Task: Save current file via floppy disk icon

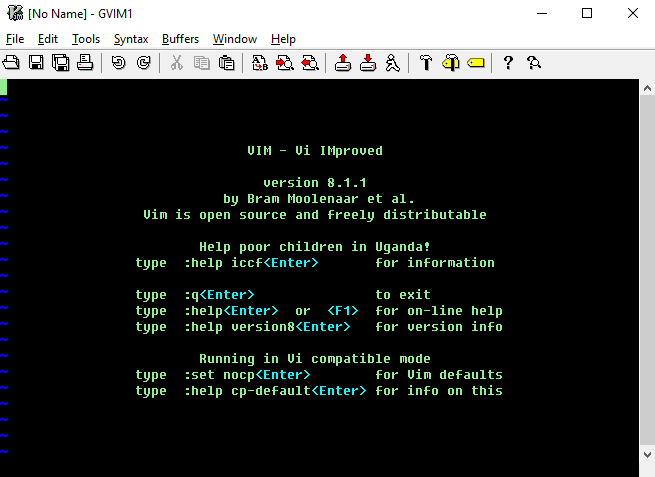Action: (x=36, y=63)
